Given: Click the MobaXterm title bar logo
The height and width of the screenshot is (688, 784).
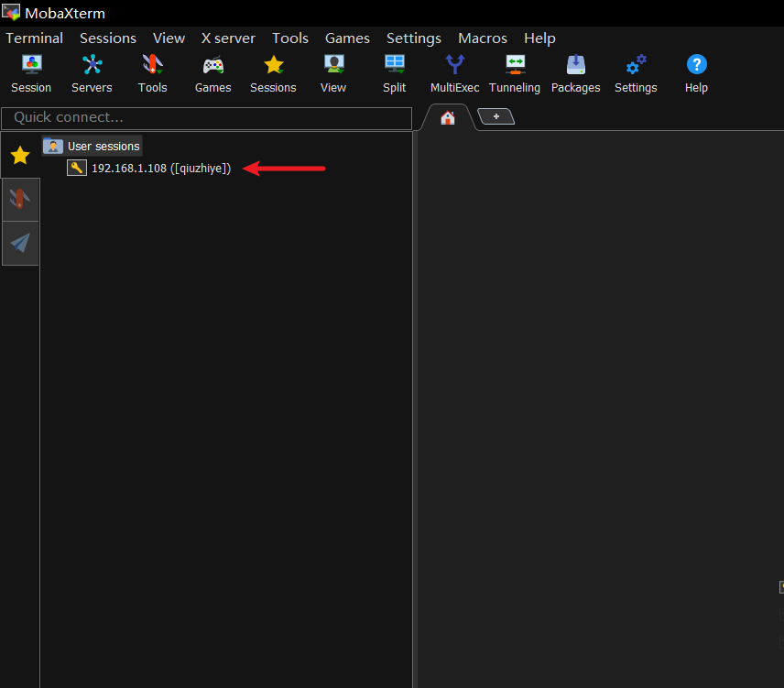Looking at the screenshot, I should click(11, 13).
